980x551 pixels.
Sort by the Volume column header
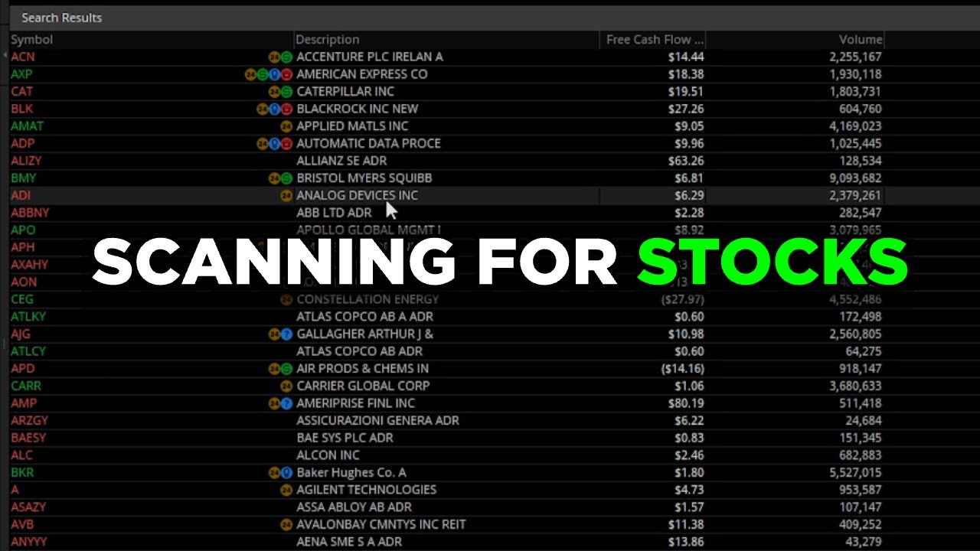(861, 40)
